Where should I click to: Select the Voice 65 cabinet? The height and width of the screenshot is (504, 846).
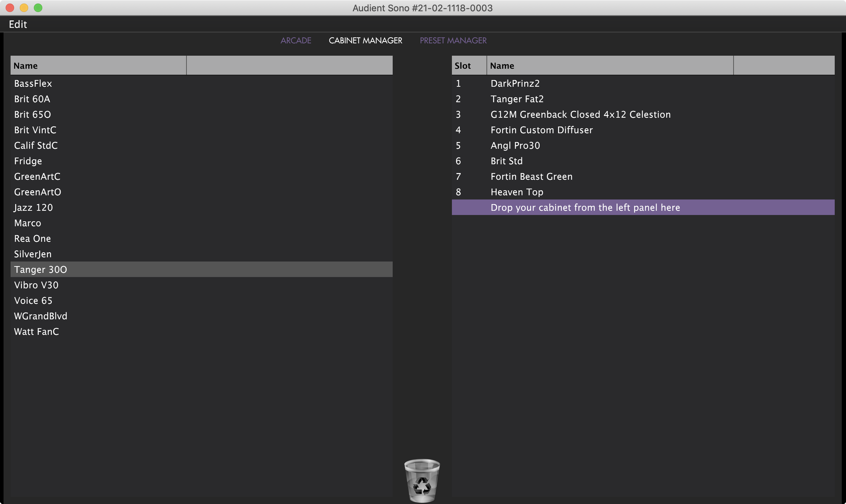pyautogui.click(x=202, y=301)
